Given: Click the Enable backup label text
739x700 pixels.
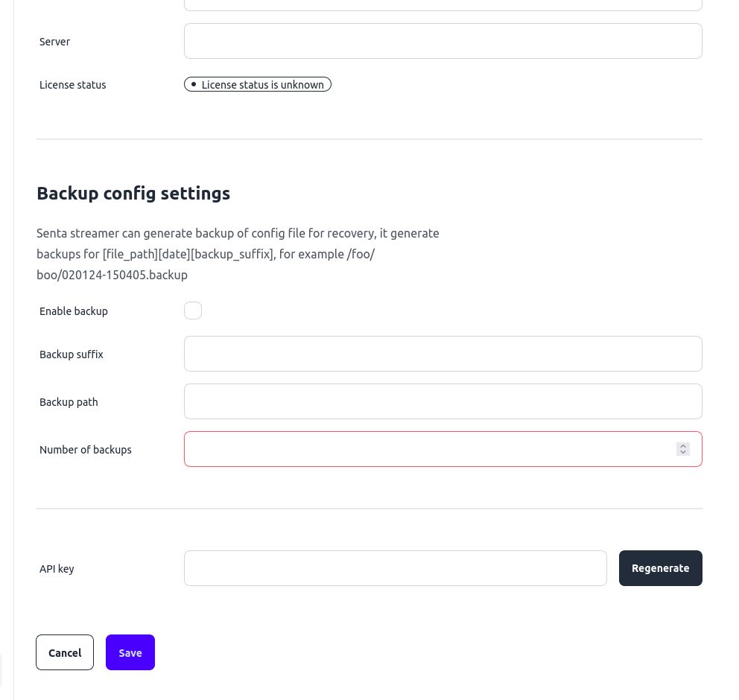Looking at the screenshot, I should tap(73, 311).
